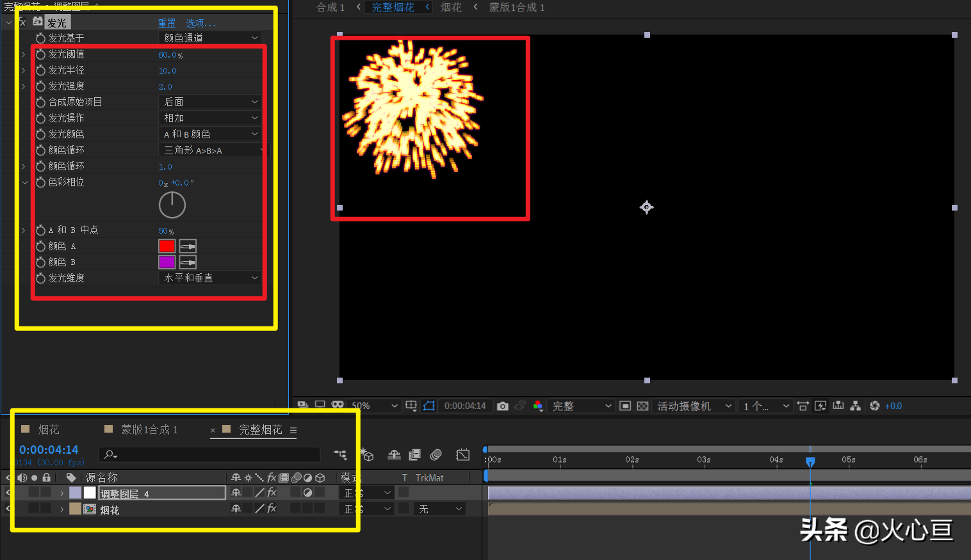Hide the 调整图层 4 layer
This screenshot has height=560, width=971.
[x=8, y=492]
